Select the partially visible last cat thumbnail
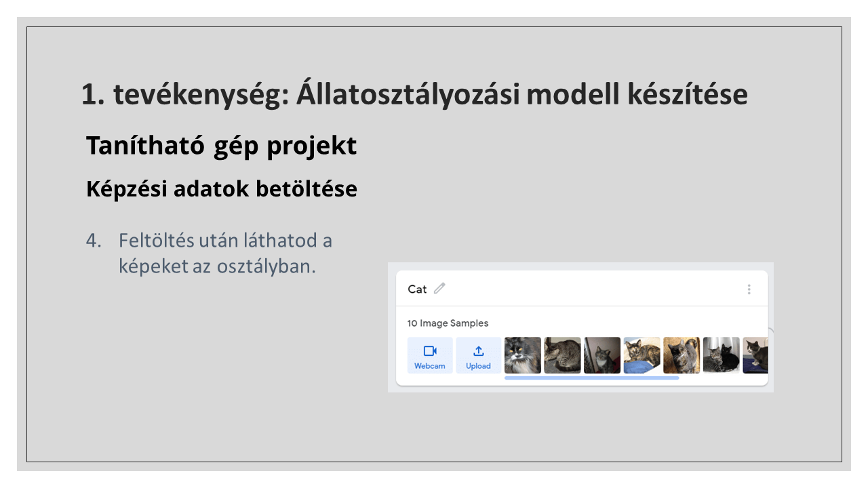Viewport: 868px width, 488px height. pos(755,355)
